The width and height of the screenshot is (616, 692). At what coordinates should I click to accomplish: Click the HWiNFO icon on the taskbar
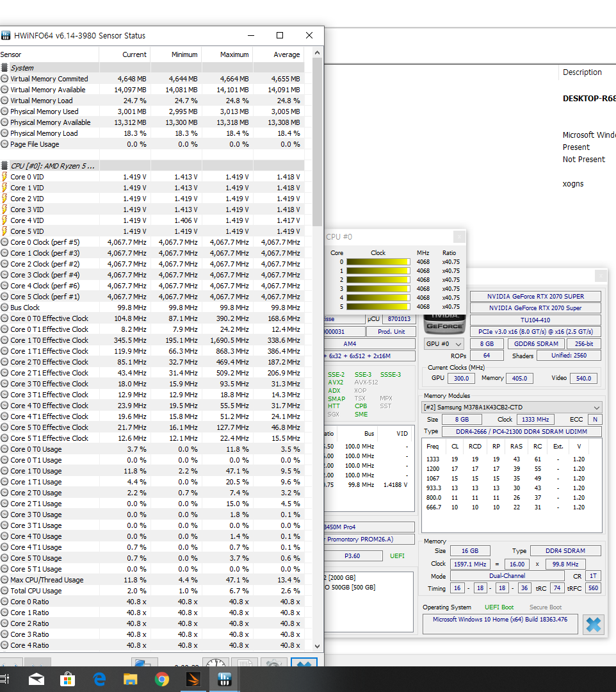225,679
